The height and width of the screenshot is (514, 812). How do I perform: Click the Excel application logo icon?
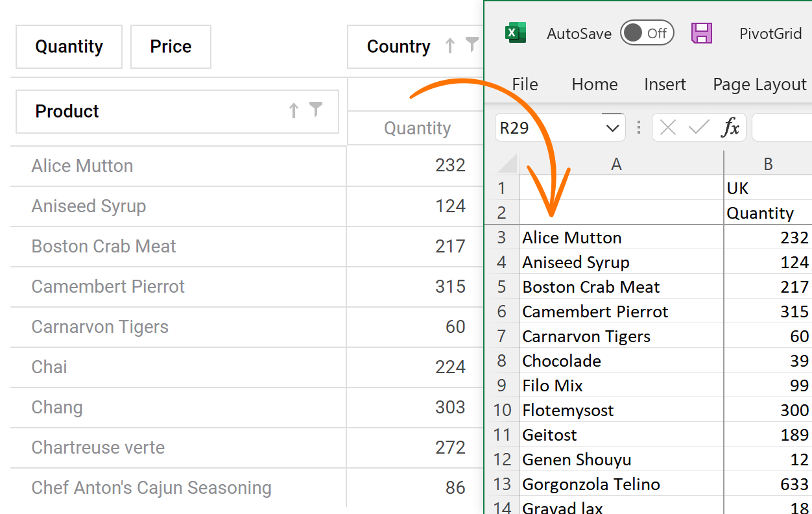516,33
